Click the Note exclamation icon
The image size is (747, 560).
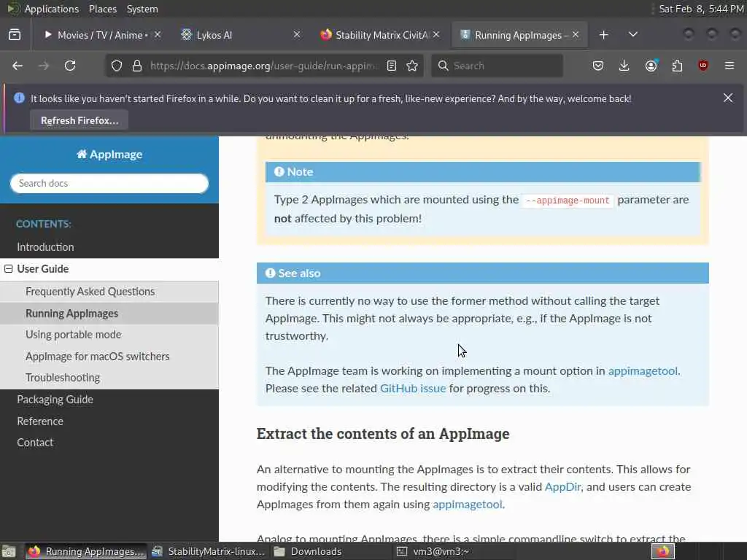pyautogui.click(x=279, y=172)
